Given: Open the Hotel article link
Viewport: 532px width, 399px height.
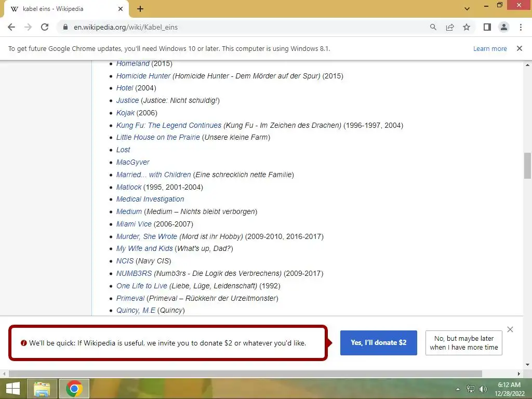Looking at the screenshot, I should [125, 88].
